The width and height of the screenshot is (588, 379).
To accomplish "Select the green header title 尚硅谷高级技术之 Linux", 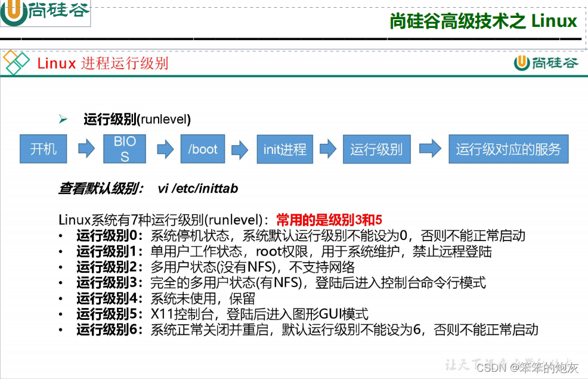I will 484,21.
